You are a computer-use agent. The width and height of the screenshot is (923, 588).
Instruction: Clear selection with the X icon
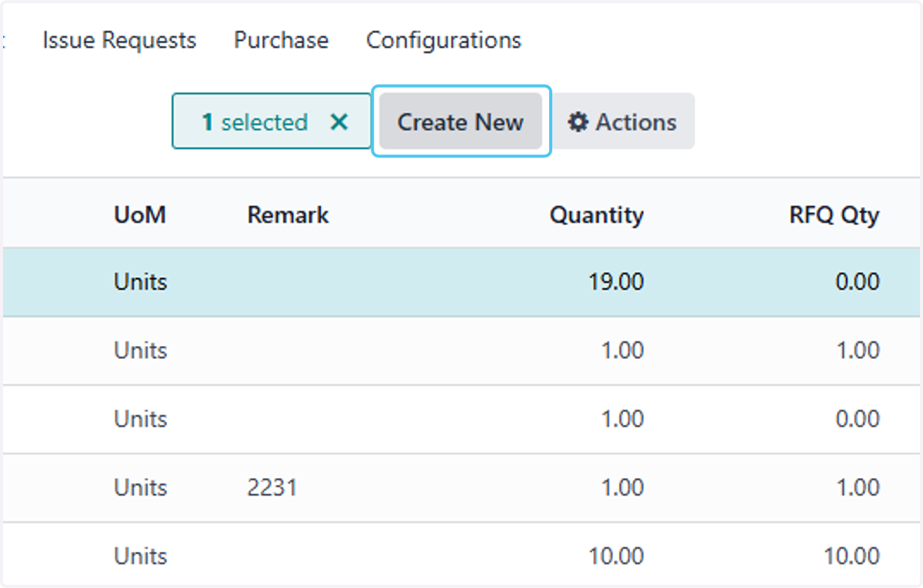[x=339, y=122]
